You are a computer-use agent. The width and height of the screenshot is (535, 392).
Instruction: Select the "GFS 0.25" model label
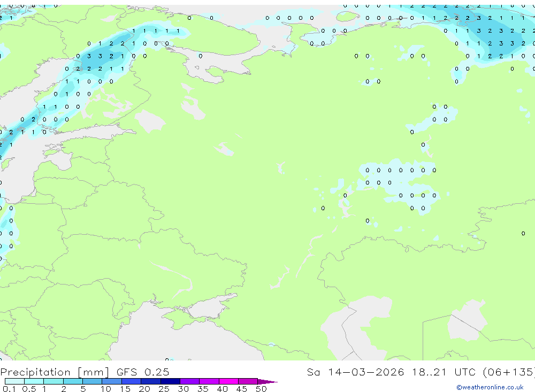pyautogui.click(x=143, y=372)
